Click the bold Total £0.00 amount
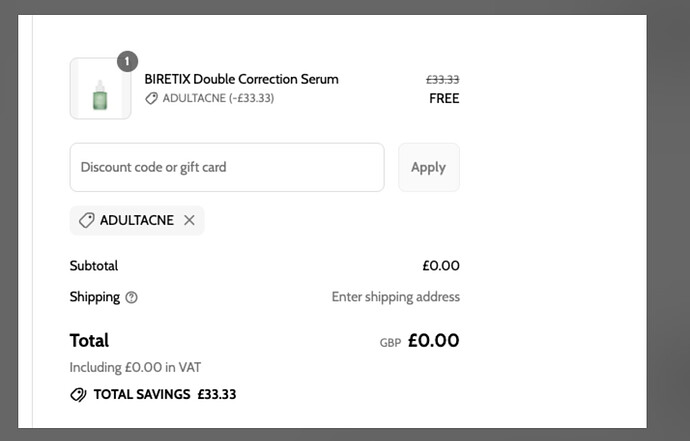This screenshot has width=690, height=441. click(433, 341)
